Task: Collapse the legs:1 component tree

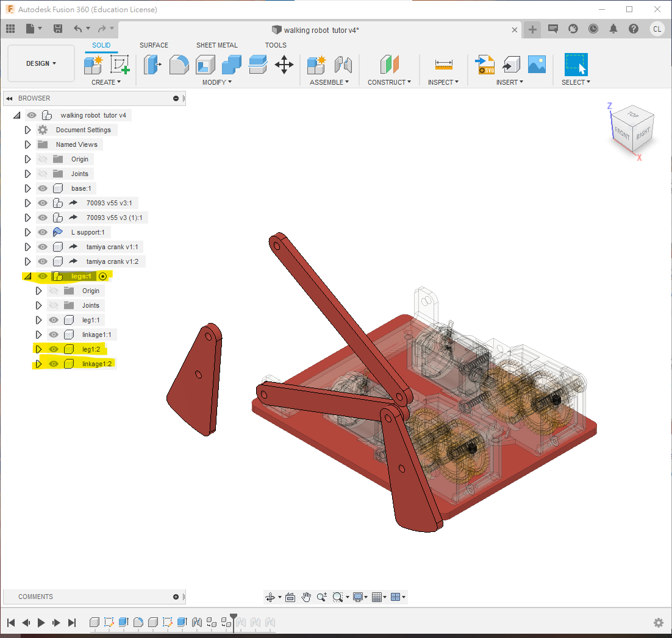Action: pyautogui.click(x=27, y=276)
